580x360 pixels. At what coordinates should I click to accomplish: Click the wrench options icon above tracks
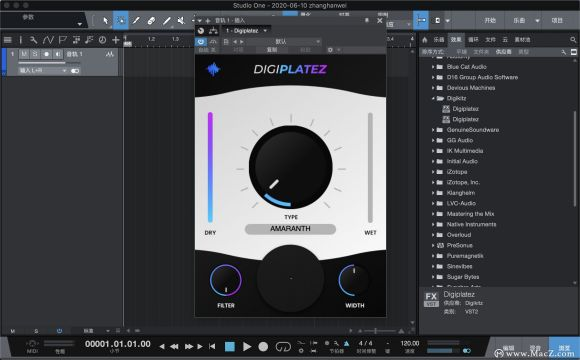(33, 40)
